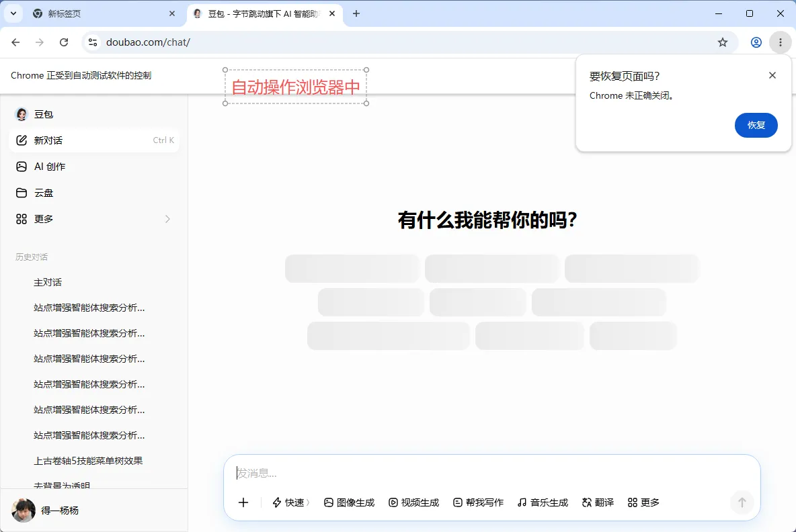Open the 快速 mode selector
The height and width of the screenshot is (532, 796).
[291, 502]
